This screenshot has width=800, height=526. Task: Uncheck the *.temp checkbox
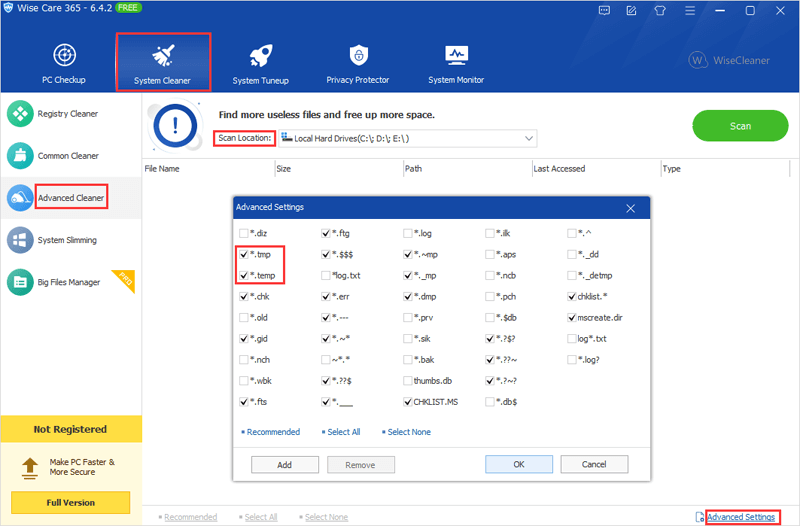coord(243,275)
